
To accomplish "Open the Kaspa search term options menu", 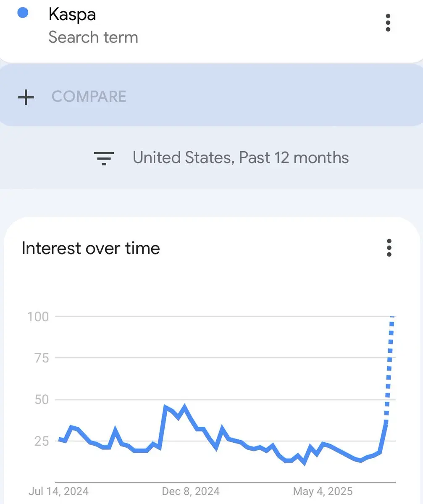I will [388, 23].
